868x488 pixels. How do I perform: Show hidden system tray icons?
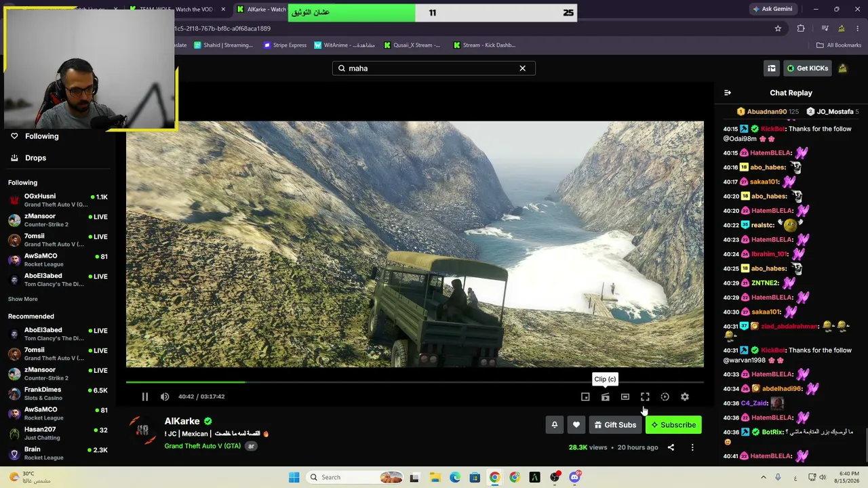[763, 477]
